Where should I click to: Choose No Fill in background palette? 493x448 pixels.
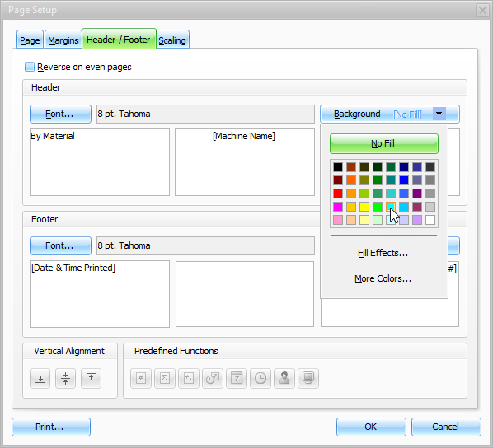click(384, 143)
